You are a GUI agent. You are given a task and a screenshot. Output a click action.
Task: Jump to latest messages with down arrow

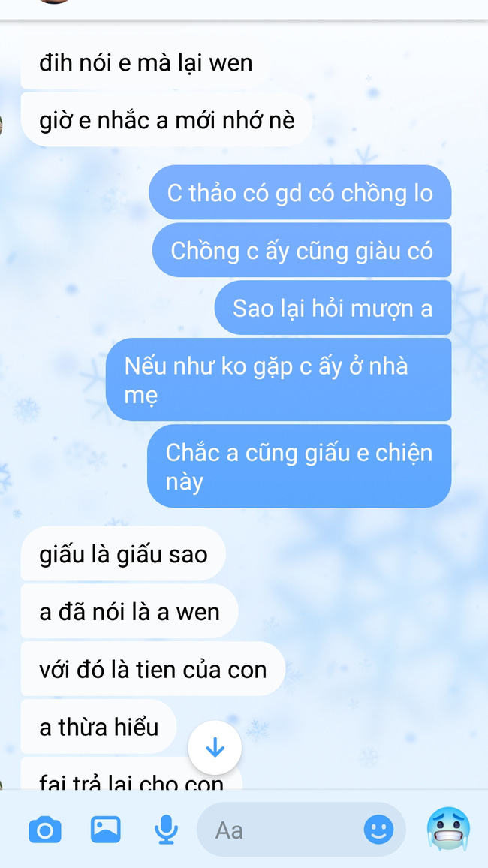(215, 749)
